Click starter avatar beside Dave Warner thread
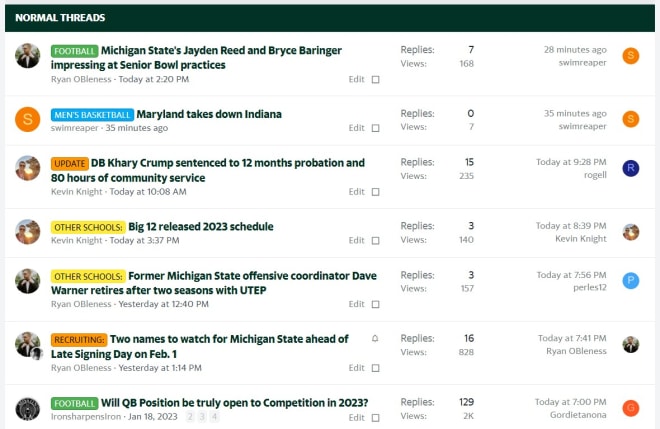 coord(28,281)
